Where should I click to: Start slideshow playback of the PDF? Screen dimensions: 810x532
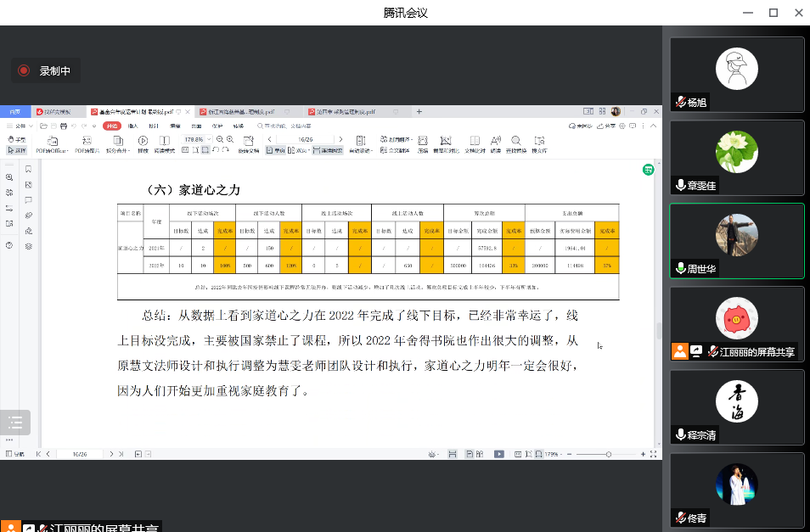[x=143, y=144]
